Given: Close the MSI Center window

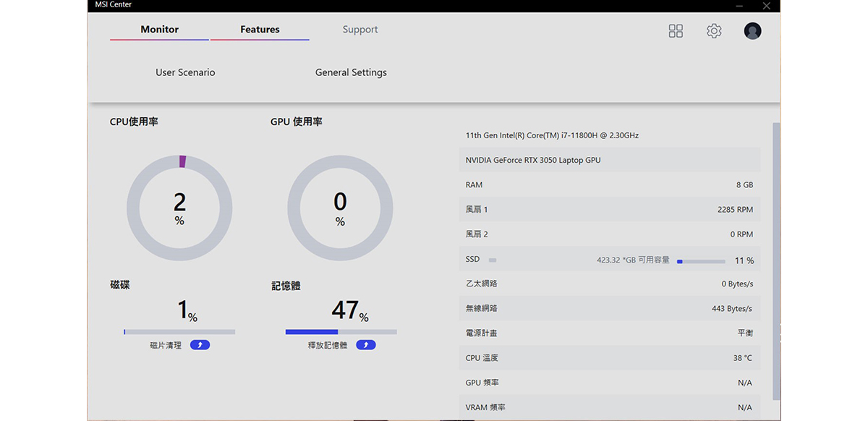Looking at the screenshot, I should pos(767,5).
